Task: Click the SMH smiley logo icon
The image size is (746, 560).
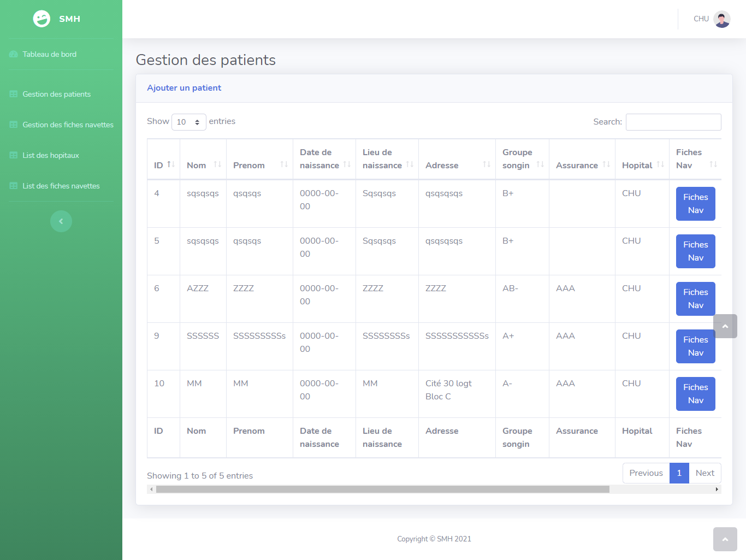Action: pos(42,18)
